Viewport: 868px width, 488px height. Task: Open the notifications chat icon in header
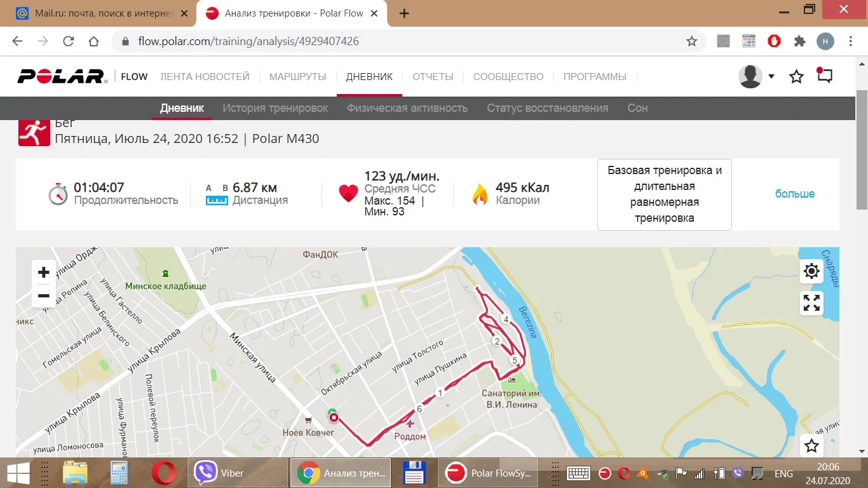[824, 76]
